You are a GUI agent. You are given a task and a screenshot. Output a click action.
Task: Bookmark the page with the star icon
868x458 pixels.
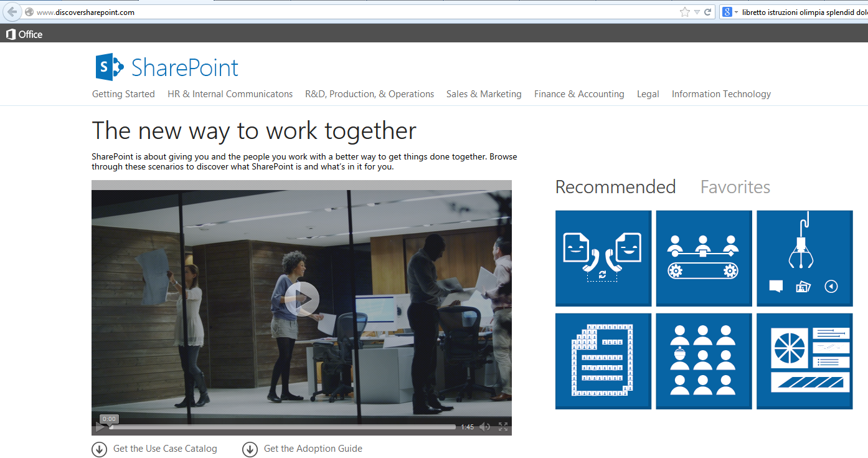pos(685,12)
